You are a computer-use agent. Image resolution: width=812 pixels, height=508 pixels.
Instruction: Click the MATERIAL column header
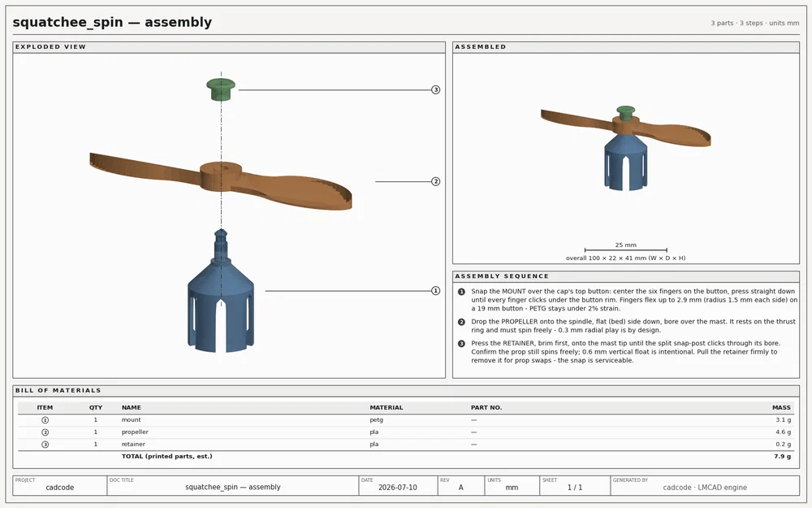[386, 407]
